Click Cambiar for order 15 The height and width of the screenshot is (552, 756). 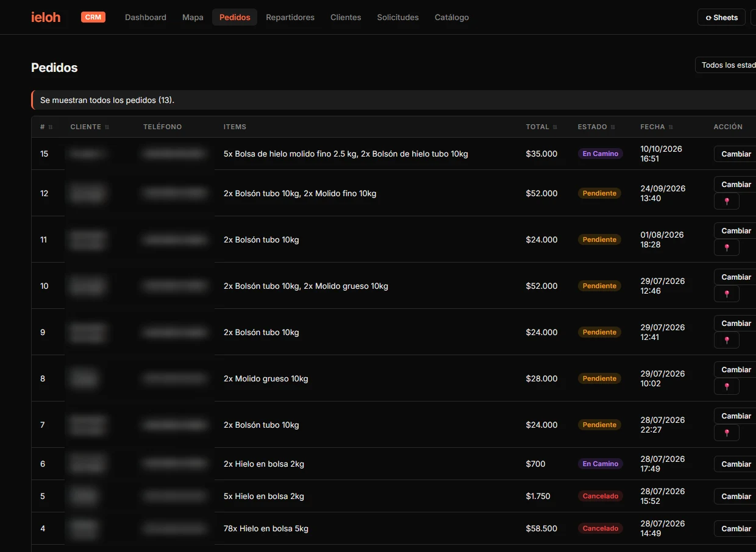[736, 154]
